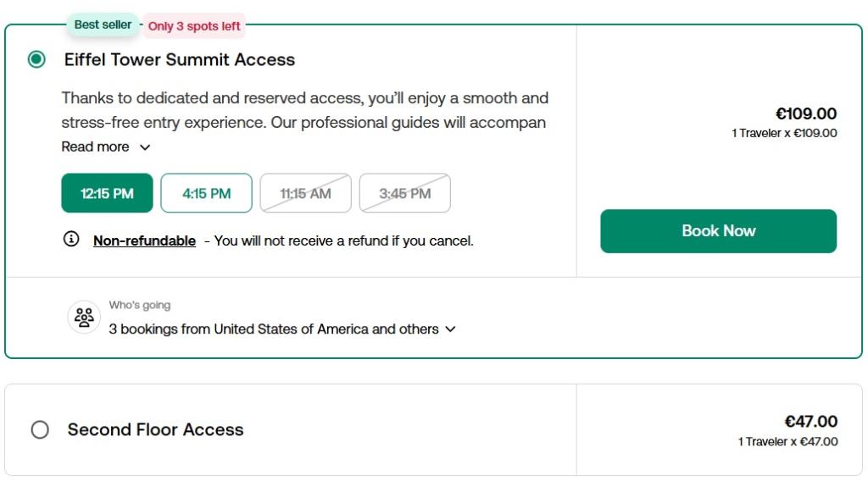Open the Non-refundable policy link
868x481 pixels.
pos(144,240)
